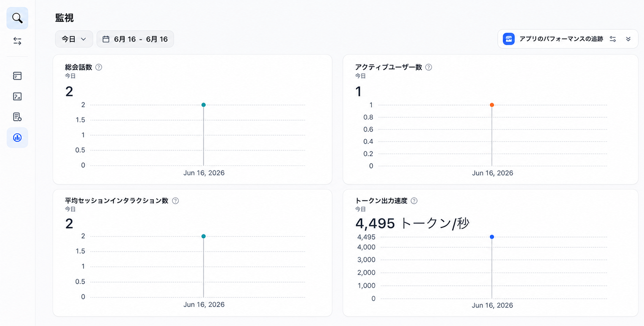Click the 監視 page title

tap(64, 18)
